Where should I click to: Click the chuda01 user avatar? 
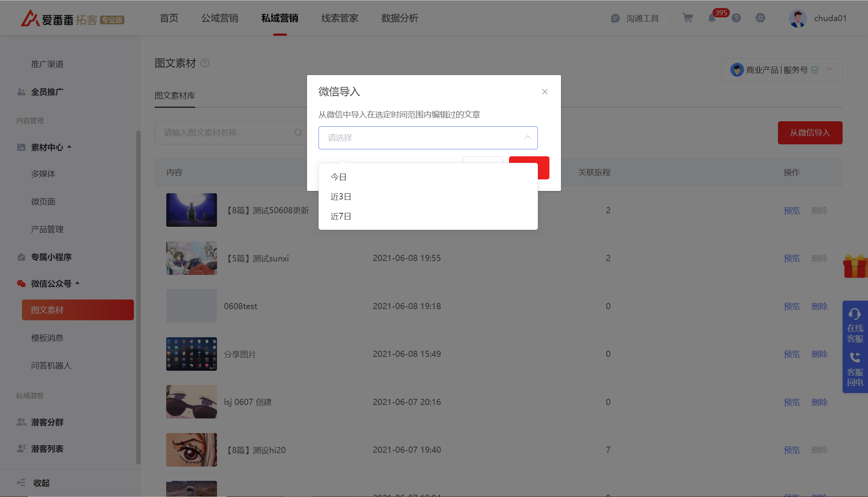click(798, 18)
